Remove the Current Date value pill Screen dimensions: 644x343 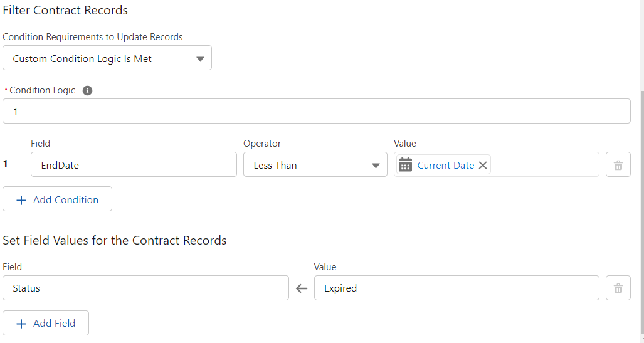pyautogui.click(x=483, y=166)
